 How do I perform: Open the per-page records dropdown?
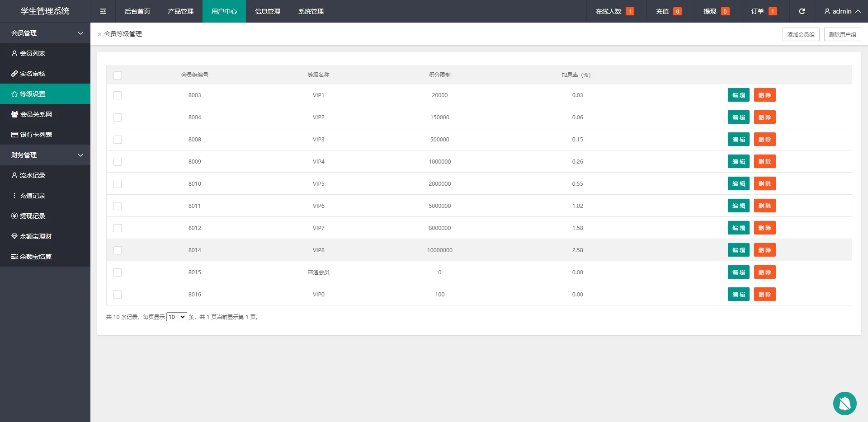click(176, 317)
